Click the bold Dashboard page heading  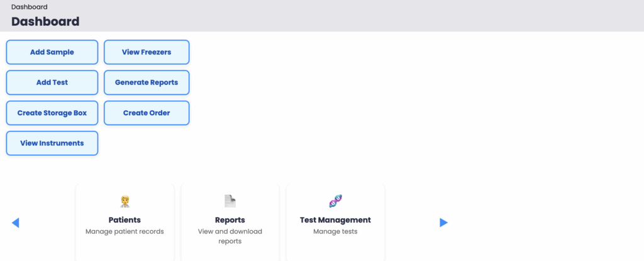click(x=45, y=21)
